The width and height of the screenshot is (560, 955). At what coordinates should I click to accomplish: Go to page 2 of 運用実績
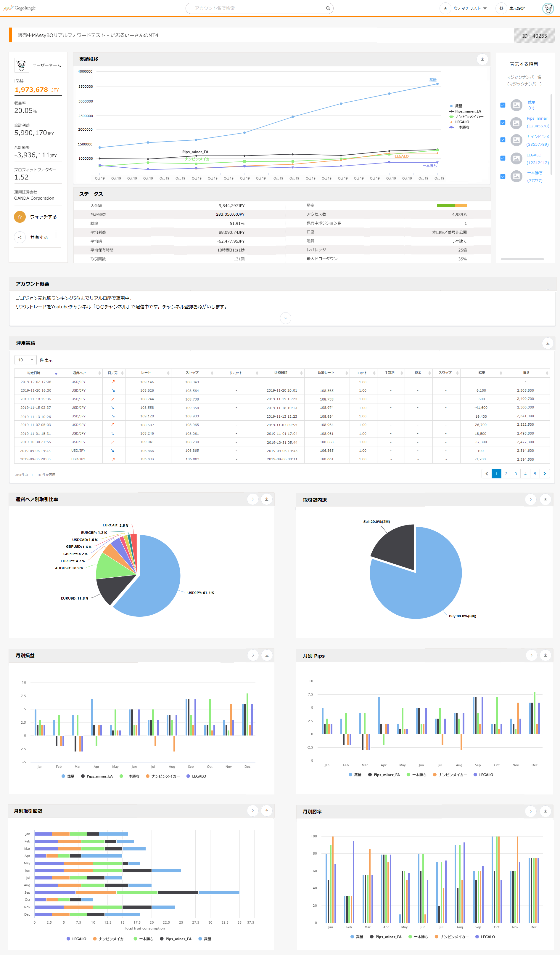coord(506,474)
